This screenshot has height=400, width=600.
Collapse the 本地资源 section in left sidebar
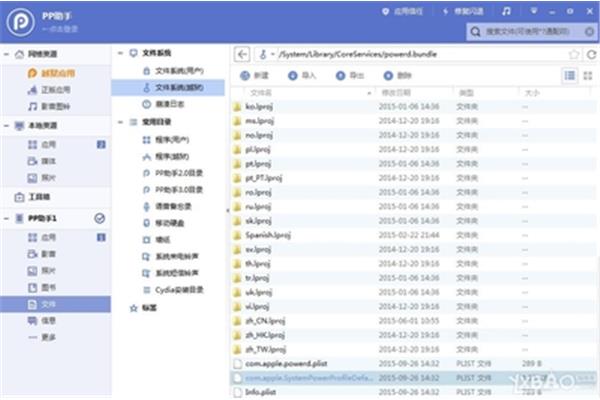(7, 126)
